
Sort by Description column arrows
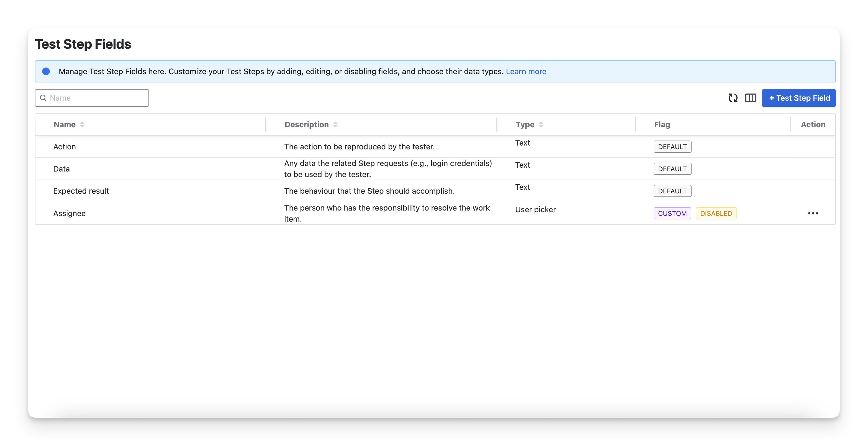tap(335, 125)
